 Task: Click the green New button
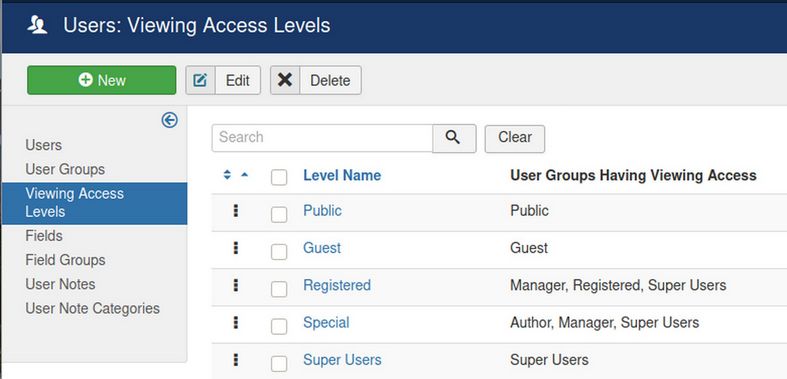(101, 80)
